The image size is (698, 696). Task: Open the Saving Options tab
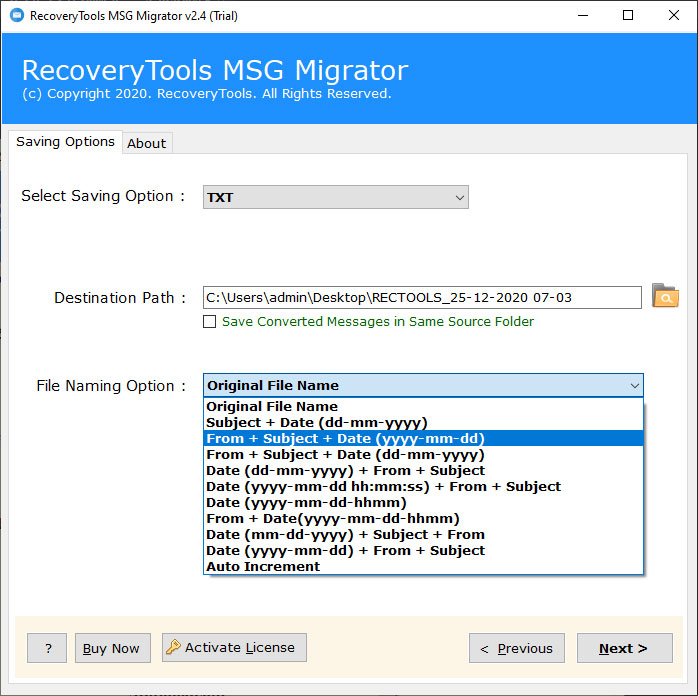(x=65, y=142)
